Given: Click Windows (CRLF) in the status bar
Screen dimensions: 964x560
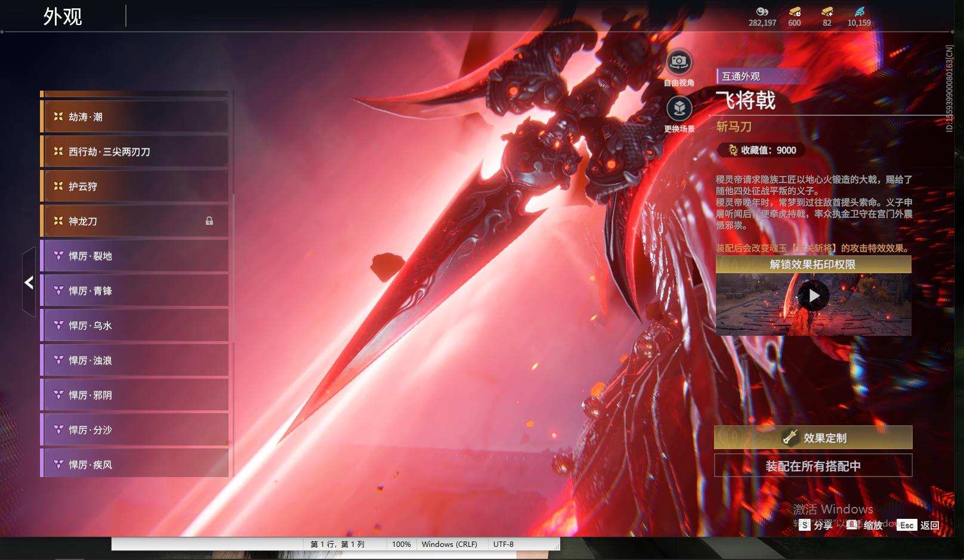Looking at the screenshot, I should 449,544.
